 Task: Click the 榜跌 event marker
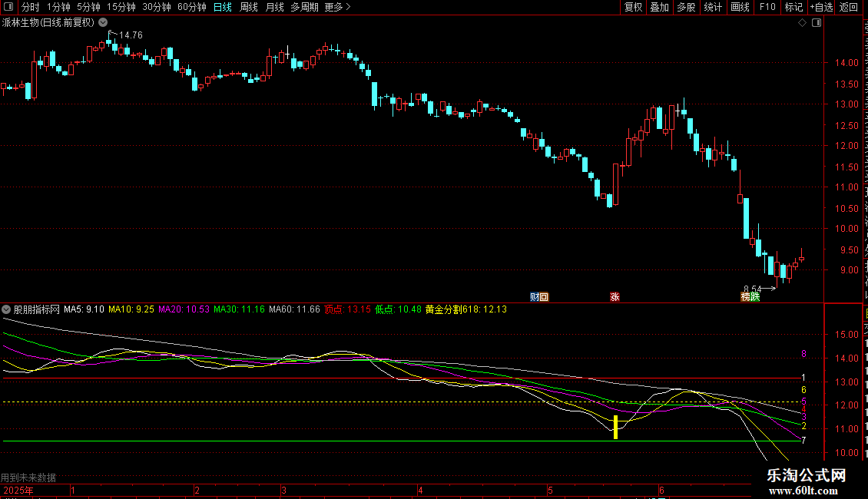[x=750, y=297]
